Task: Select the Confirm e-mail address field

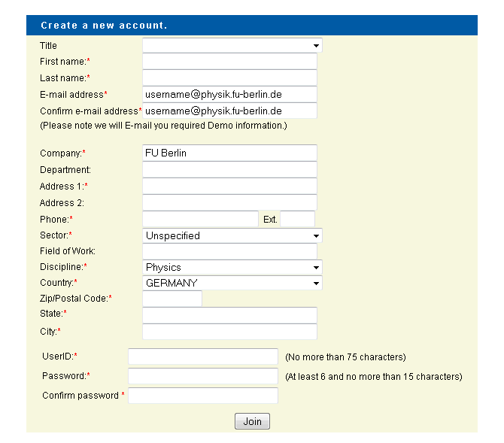Action: click(x=229, y=111)
